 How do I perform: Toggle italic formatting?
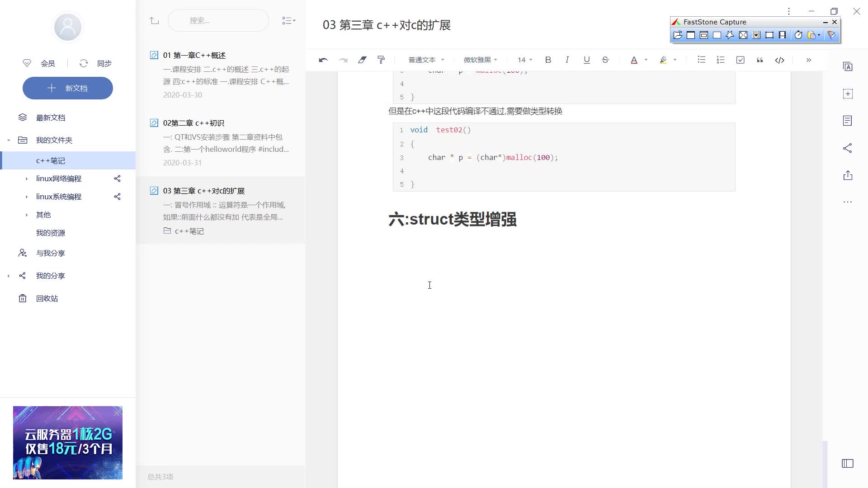pyautogui.click(x=567, y=60)
